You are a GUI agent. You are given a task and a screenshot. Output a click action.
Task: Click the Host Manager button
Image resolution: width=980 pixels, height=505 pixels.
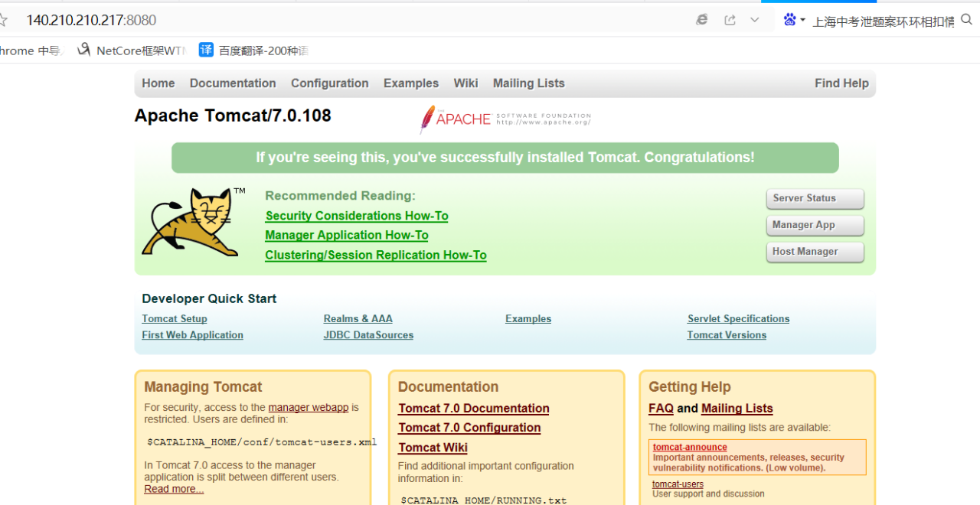[815, 252]
